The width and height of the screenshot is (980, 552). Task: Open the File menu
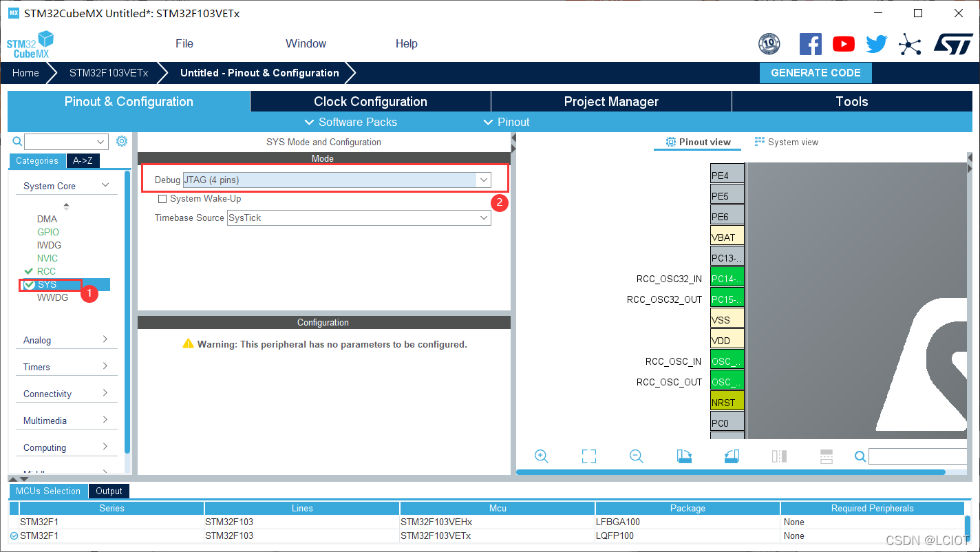click(184, 43)
